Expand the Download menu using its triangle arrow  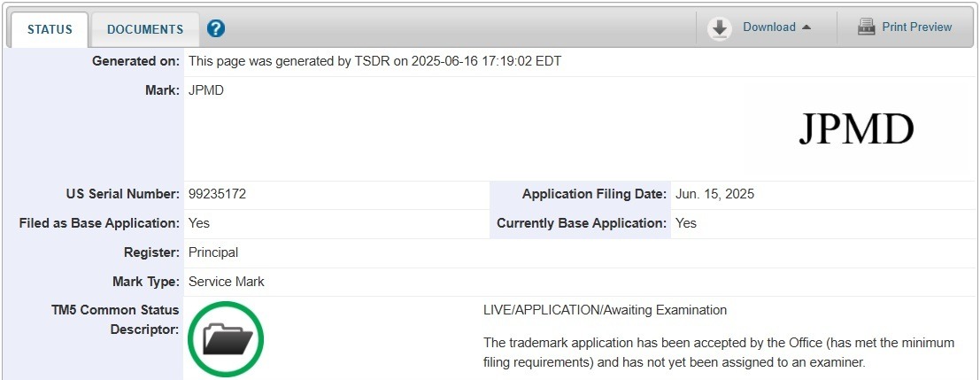click(806, 27)
